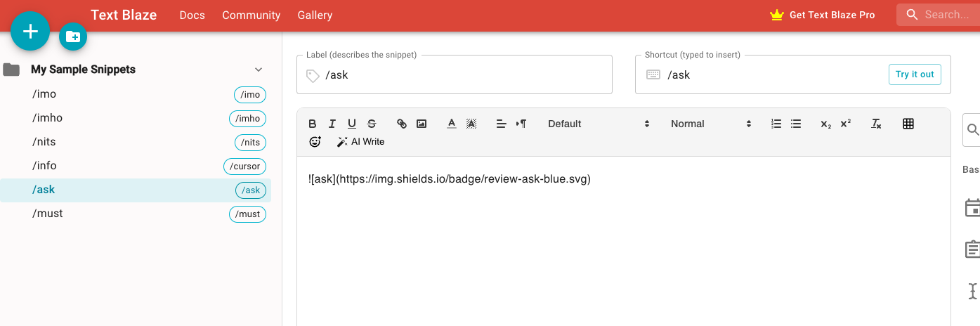Click the new snippet plus button
Screen dimensions: 980x326
[x=30, y=31]
